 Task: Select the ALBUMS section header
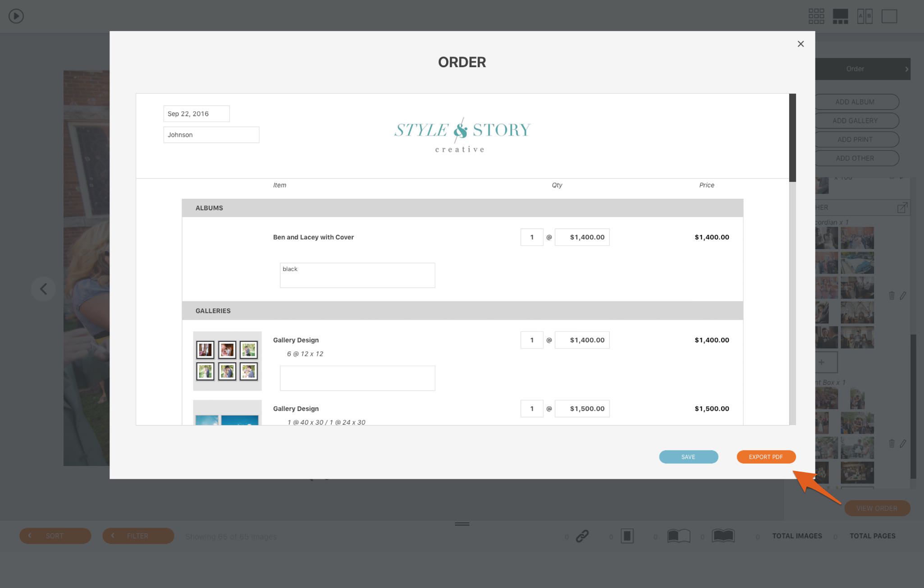(x=462, y=208)
